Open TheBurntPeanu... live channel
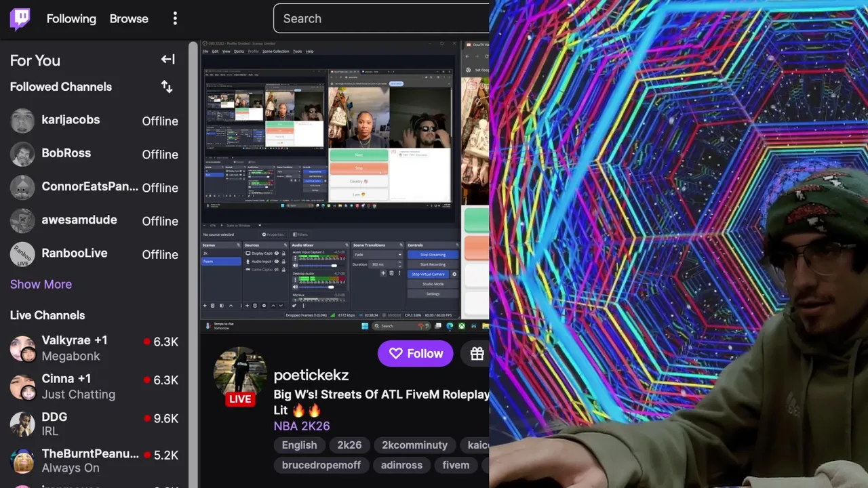Viewport: 868px width, 488px height. (x=94, y=461)
